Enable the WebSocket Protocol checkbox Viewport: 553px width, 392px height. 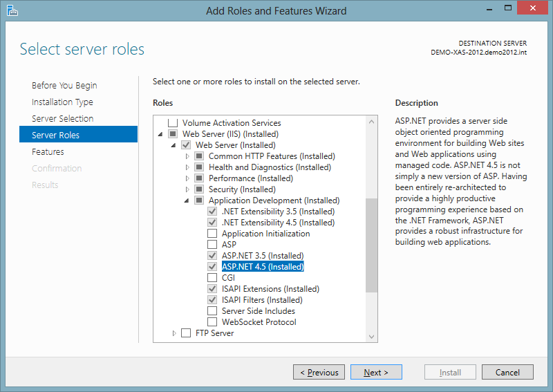coord(212,321)
